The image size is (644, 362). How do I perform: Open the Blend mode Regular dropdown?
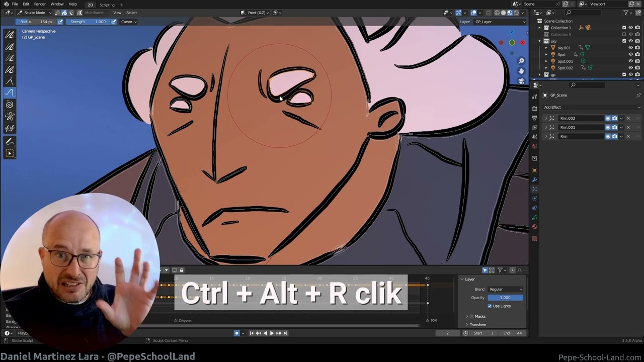click(x=506, y=289)
